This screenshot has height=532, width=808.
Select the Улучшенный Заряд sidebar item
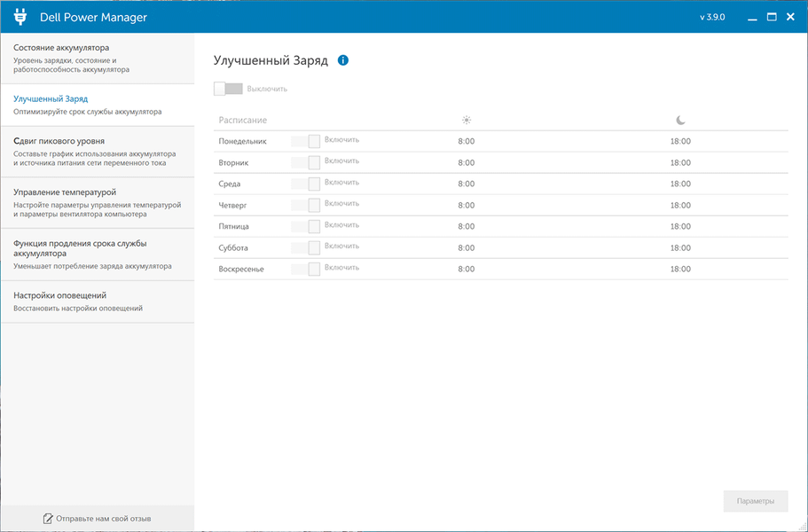coord(98,105)
